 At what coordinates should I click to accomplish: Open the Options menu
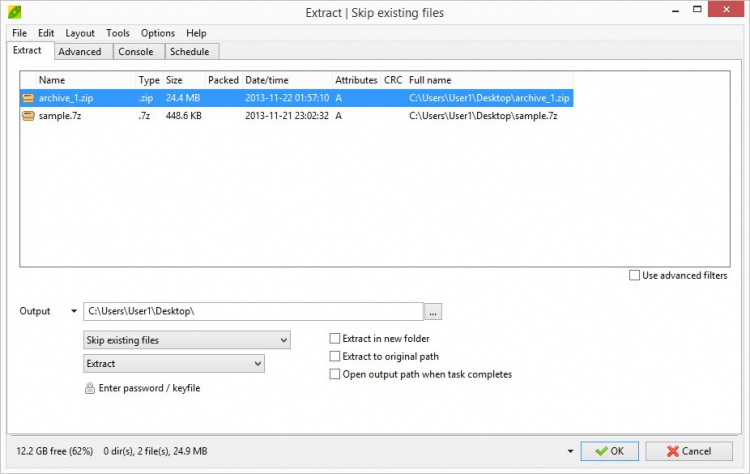pyautogui.click(x=158, y=33)
